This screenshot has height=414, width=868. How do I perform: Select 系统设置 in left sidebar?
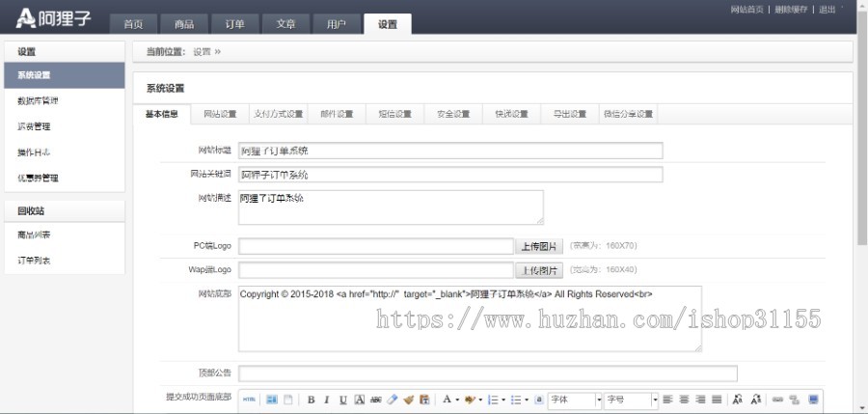pyautogui.click(x=65, y=75)
